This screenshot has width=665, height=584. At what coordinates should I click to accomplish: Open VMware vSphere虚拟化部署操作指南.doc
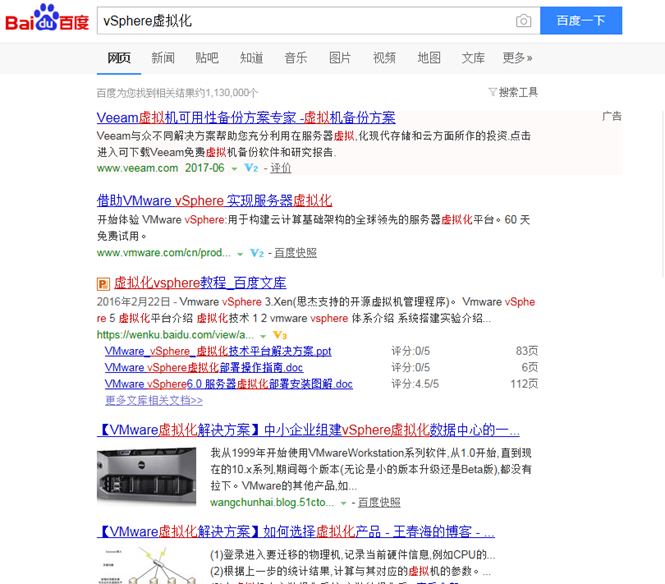tap(204, 367)
